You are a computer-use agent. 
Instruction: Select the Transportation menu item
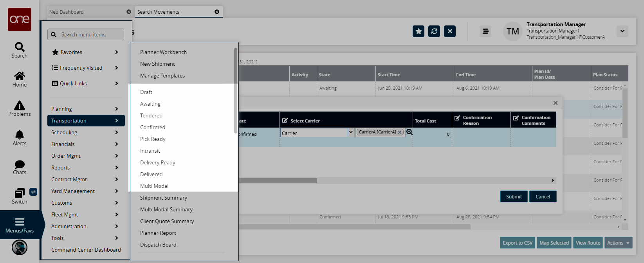pyautogui.click(x=86, y=121)
